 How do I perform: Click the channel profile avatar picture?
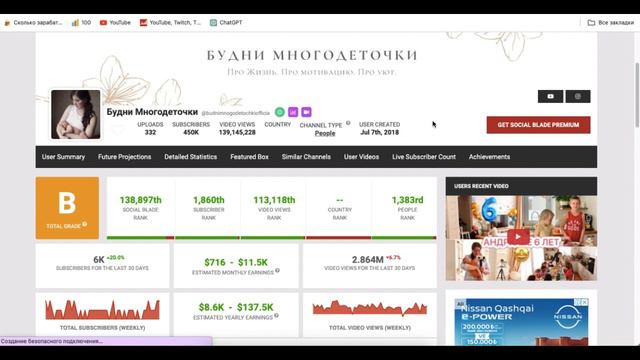[76, 115]
